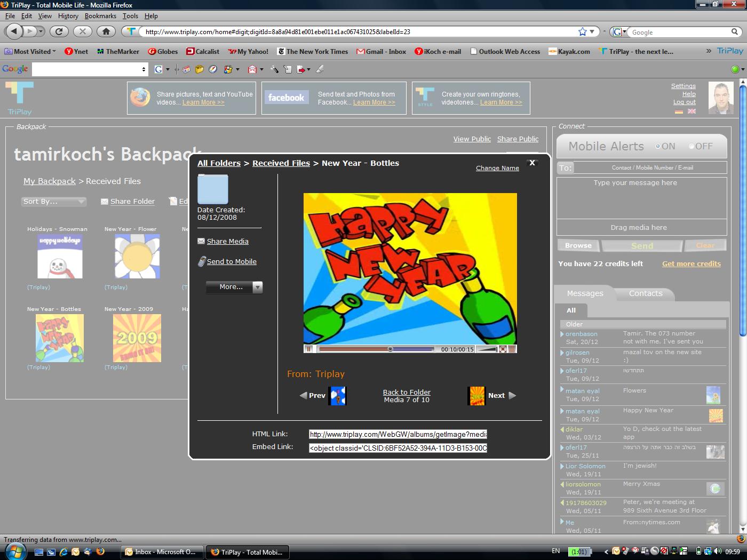Switch language with the German flag
The image size is (747, 560).
[679, 111]
